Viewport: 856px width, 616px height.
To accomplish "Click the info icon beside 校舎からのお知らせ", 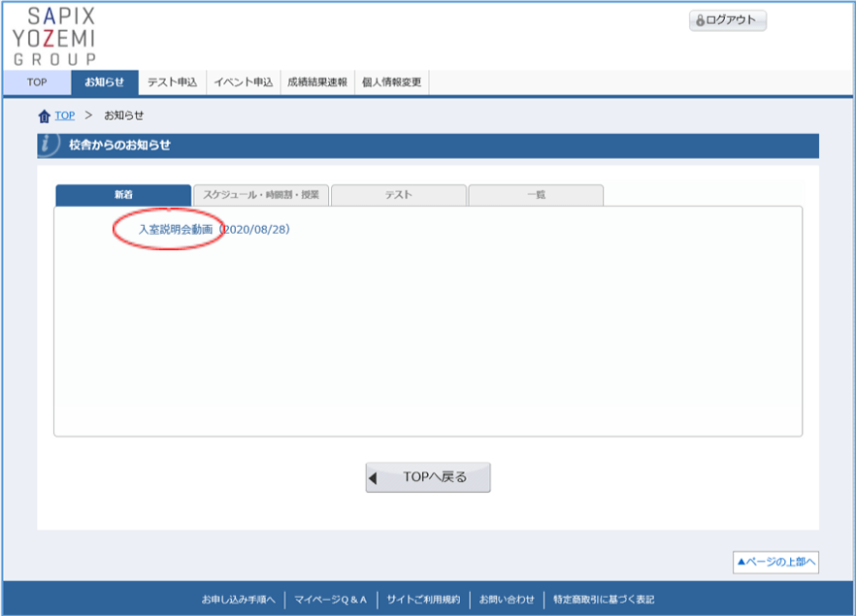I will (49, 146).
